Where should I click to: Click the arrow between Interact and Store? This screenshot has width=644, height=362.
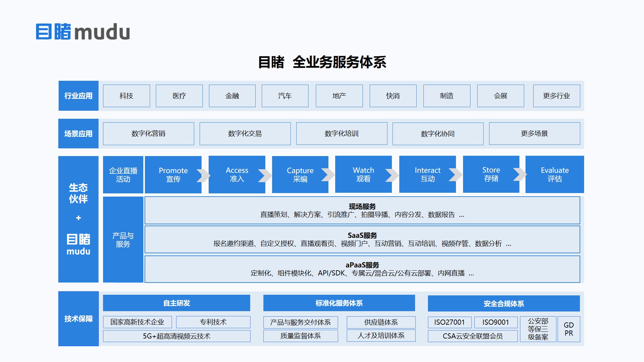456,175
